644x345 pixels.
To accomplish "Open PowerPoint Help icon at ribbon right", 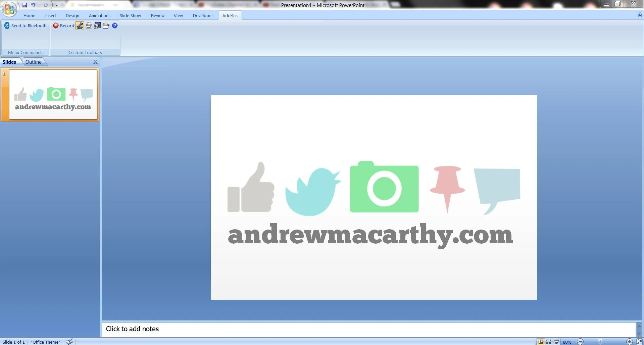I will (x=640, y=15).
